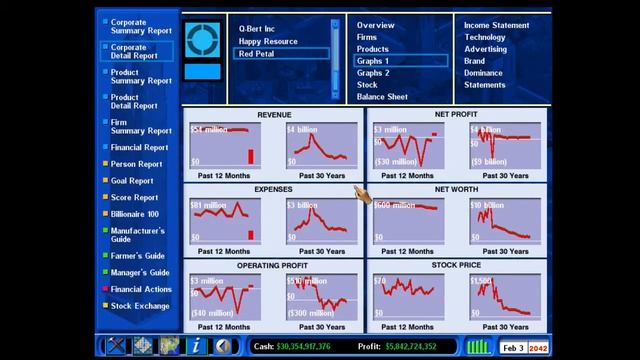Open Advertising page
640x360 pixels.
point(485,49)
